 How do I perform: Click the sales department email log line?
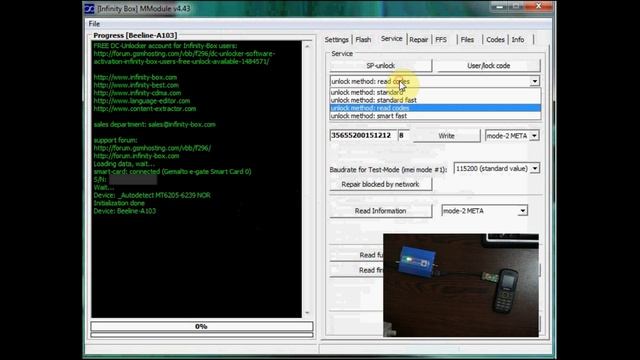pyautogui.click(x=154, y=124)
